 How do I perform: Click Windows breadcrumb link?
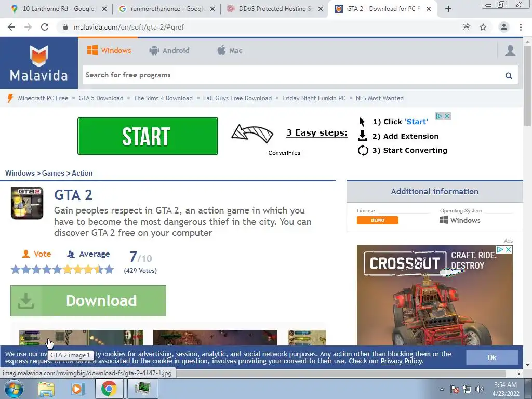point(20,173)
